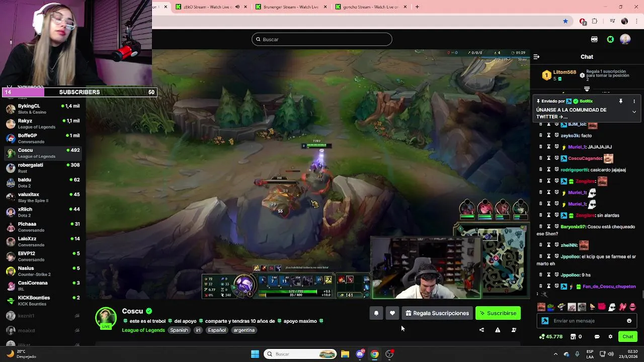Collapse the chat panel arrow icon
Viewport: 644px width, 362px height.
point(536,57)
